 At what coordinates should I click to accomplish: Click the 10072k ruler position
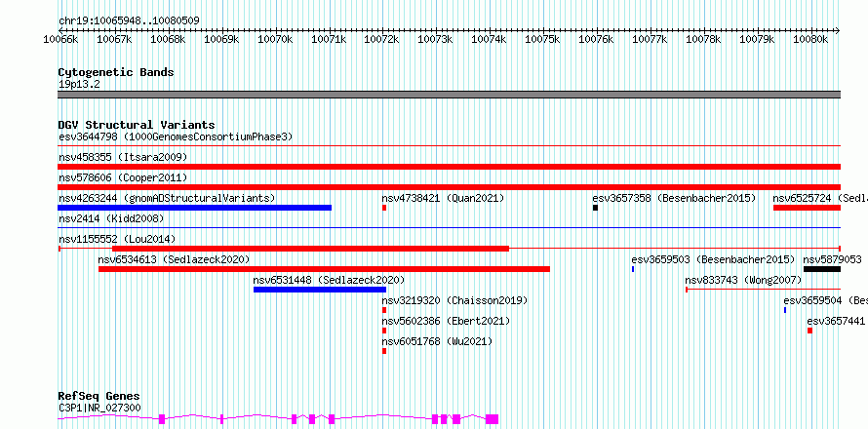pos(382,39)
